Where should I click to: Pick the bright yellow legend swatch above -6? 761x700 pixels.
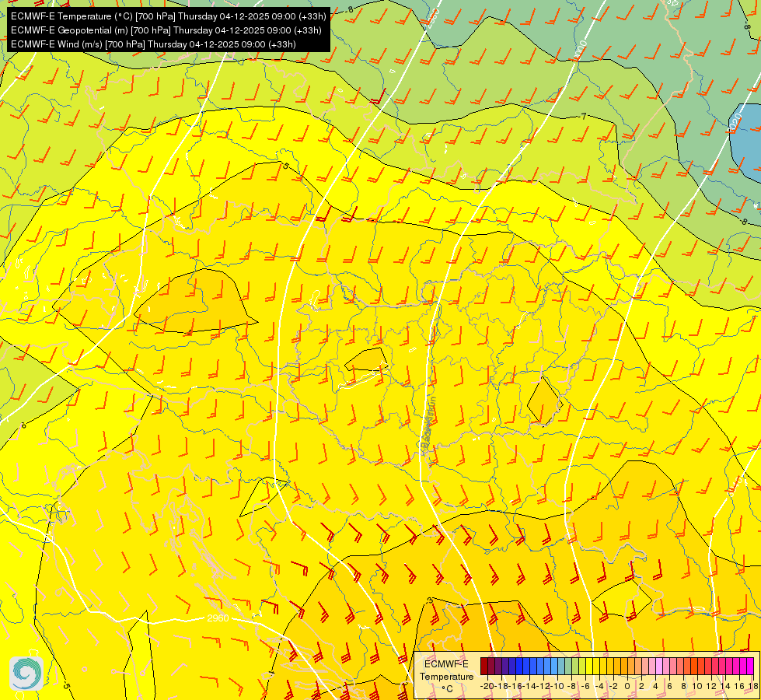[x=589, y=666]
